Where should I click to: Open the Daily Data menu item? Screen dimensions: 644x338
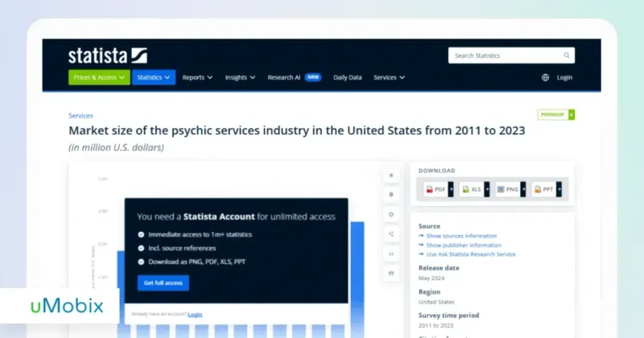[x=348, y=77]
